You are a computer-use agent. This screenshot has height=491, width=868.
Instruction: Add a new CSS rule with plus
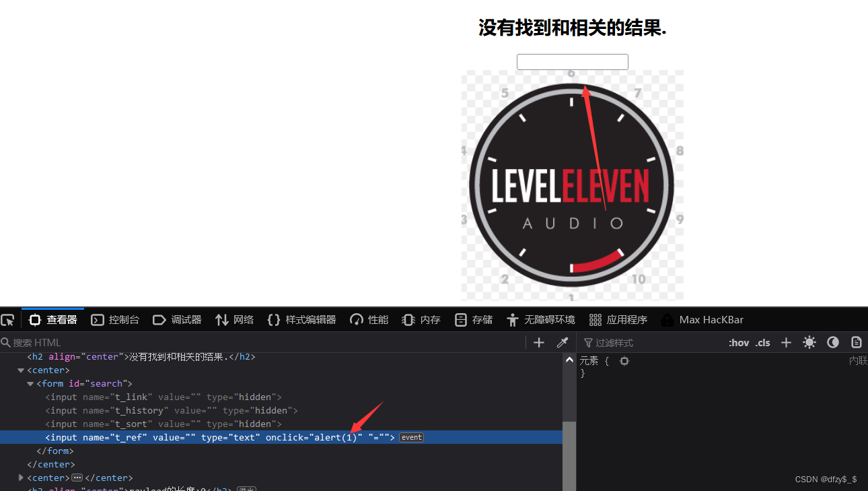click(x=786, y=343)
